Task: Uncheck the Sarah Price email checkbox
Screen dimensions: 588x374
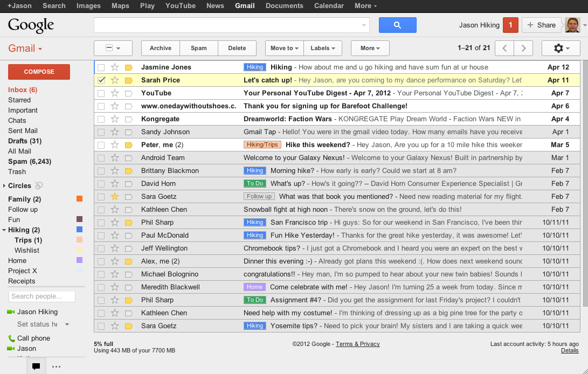Action: [101, 80]
